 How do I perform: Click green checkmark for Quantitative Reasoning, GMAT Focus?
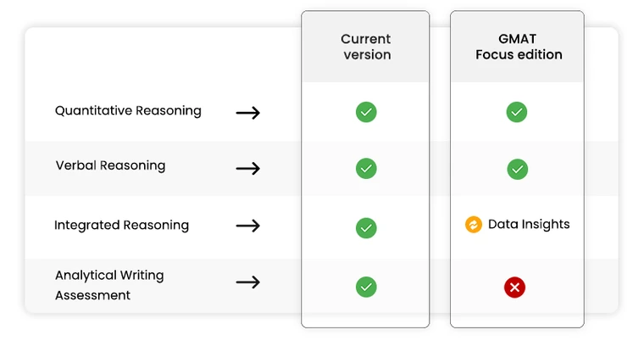[517, 112]
